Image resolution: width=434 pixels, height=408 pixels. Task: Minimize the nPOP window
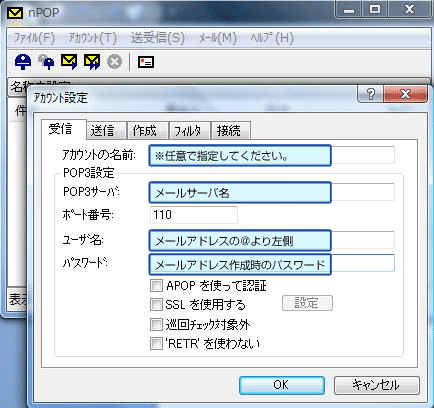click(349, 10)
